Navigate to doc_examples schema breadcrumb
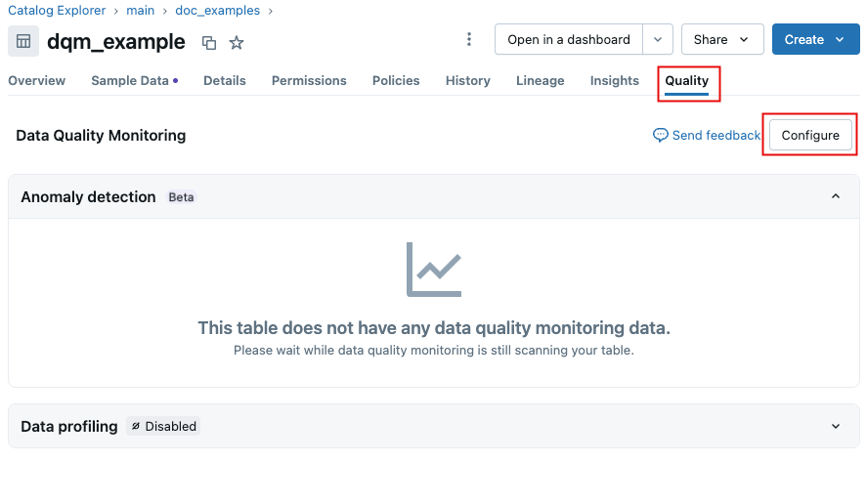 [x=217, y=11]
